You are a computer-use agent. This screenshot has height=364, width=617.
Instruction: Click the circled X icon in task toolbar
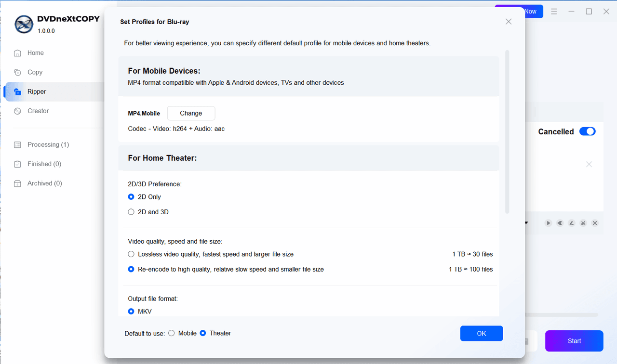[x=595, y=223]
